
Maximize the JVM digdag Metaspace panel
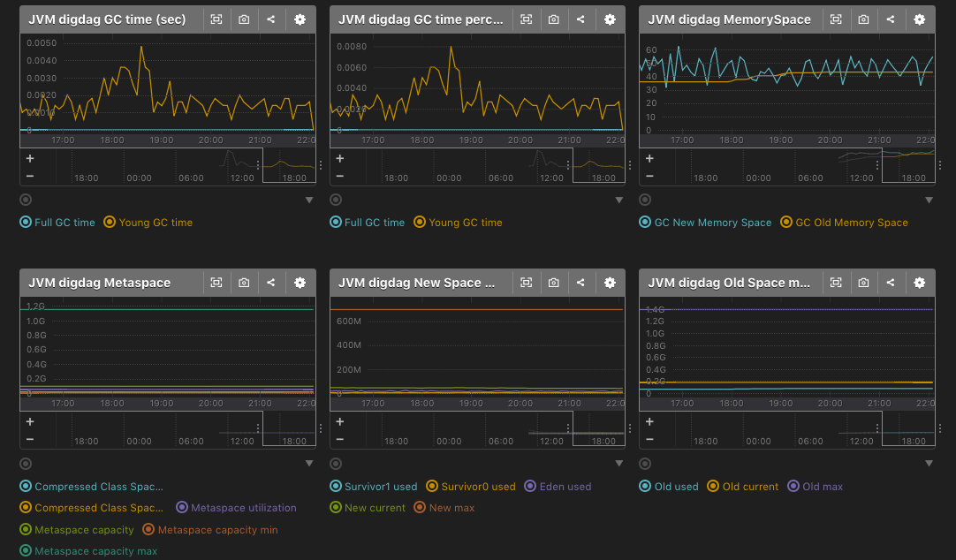(216, 283)
